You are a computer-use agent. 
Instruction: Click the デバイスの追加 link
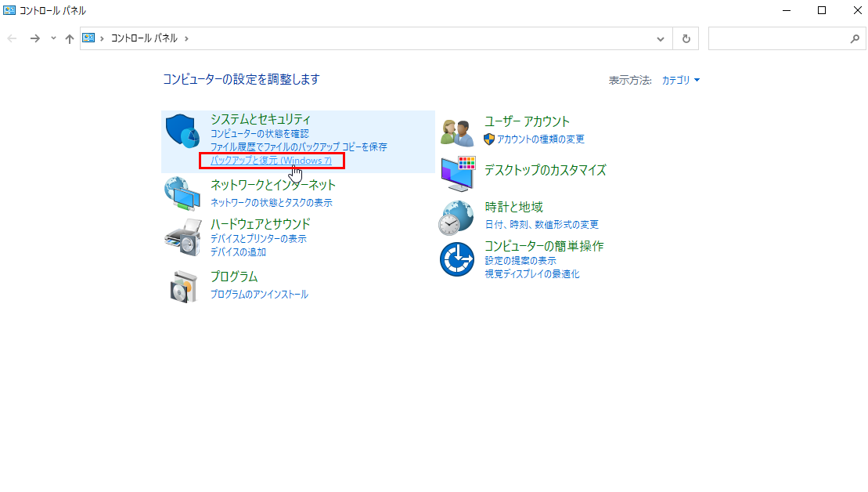tap(238, 252)
